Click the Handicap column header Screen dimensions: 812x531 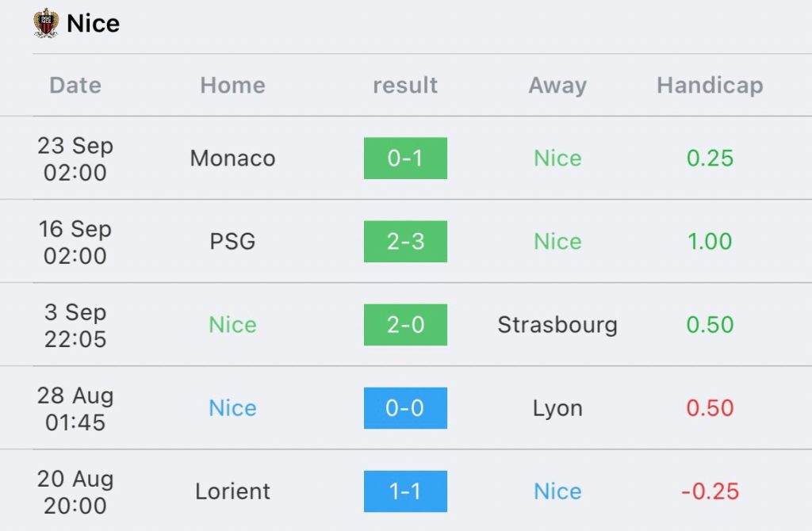tap(710, 86)
